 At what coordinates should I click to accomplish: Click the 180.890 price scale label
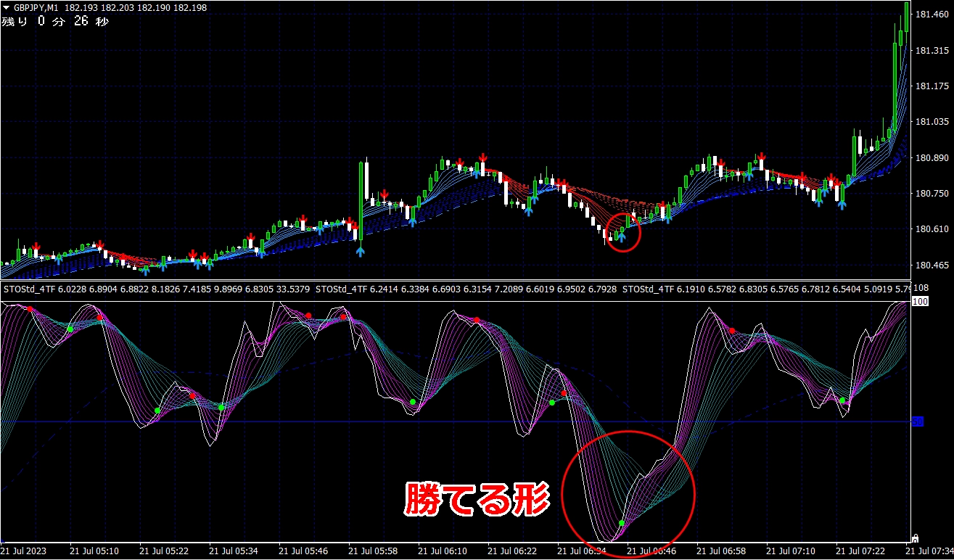[932, 158]
